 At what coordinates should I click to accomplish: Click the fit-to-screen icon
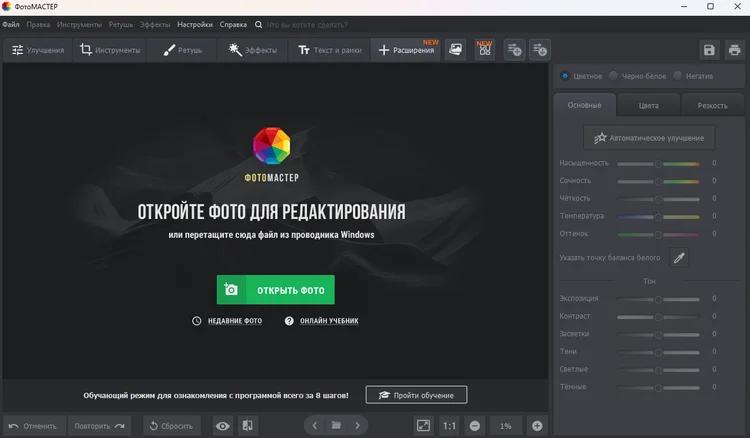click(423, 426)
